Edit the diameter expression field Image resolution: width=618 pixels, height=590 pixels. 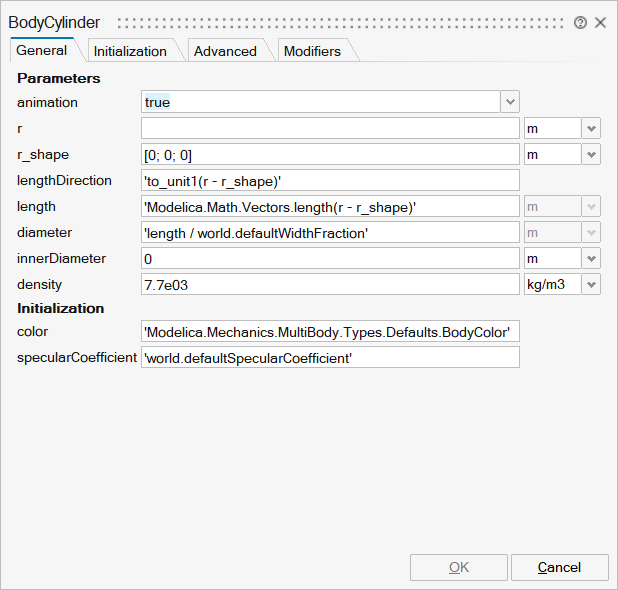coord(330,232)
